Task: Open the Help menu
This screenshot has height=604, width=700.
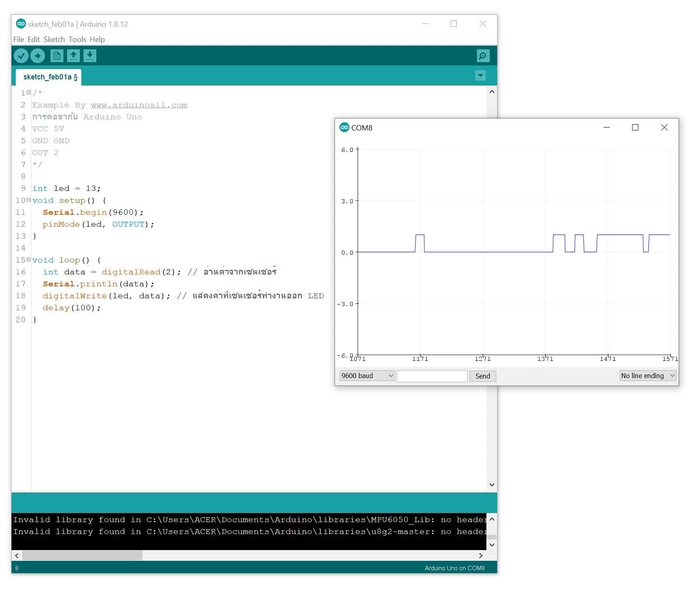Action: pos(97,39)
